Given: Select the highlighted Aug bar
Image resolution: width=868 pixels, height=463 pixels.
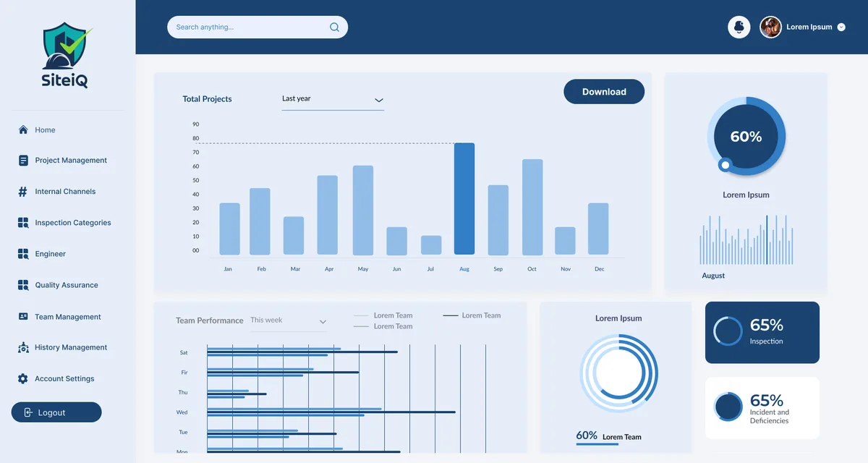Looking at the screenshot, I should (464, 199).
